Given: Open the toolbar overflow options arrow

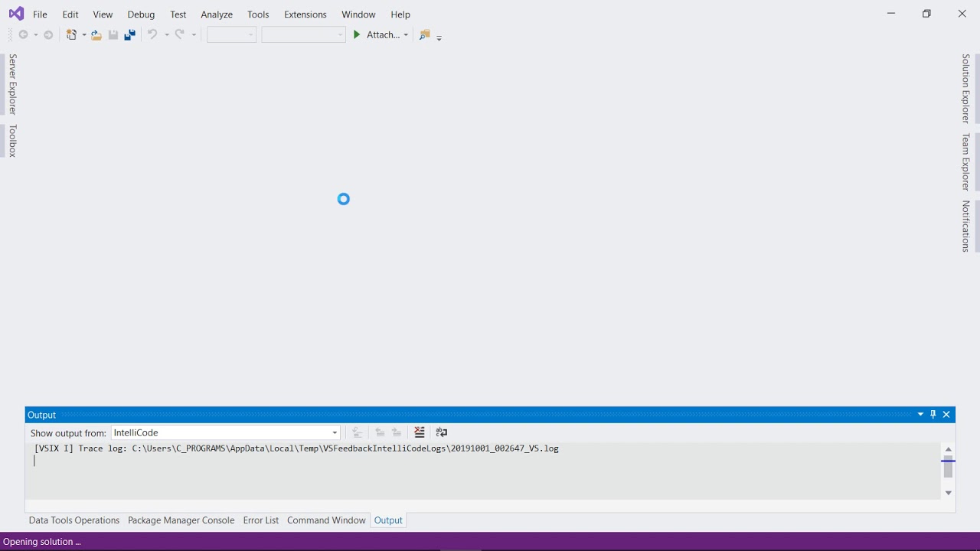Looking at the screenshot, I should pyautogui.click(x=439, y=37).
